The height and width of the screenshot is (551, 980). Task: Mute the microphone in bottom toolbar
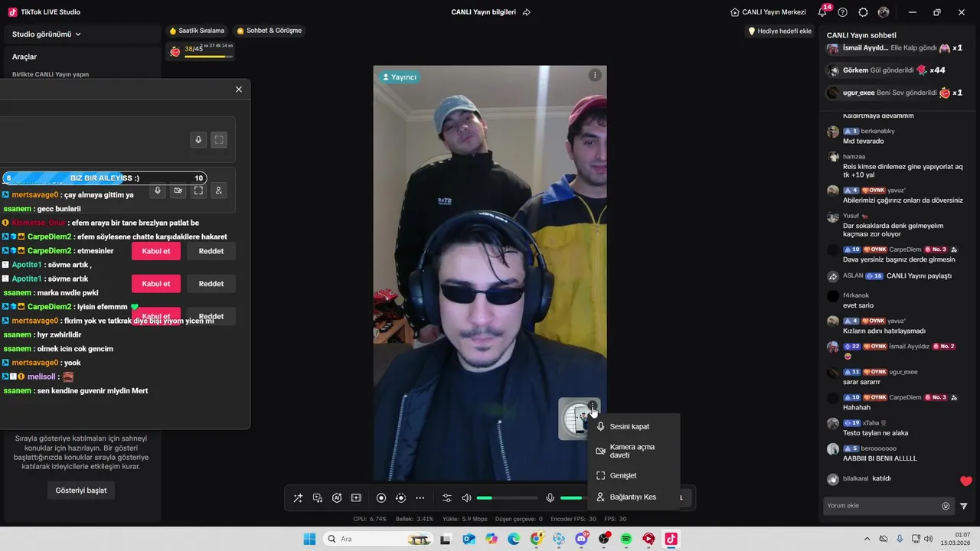click(x=550, y=498)
